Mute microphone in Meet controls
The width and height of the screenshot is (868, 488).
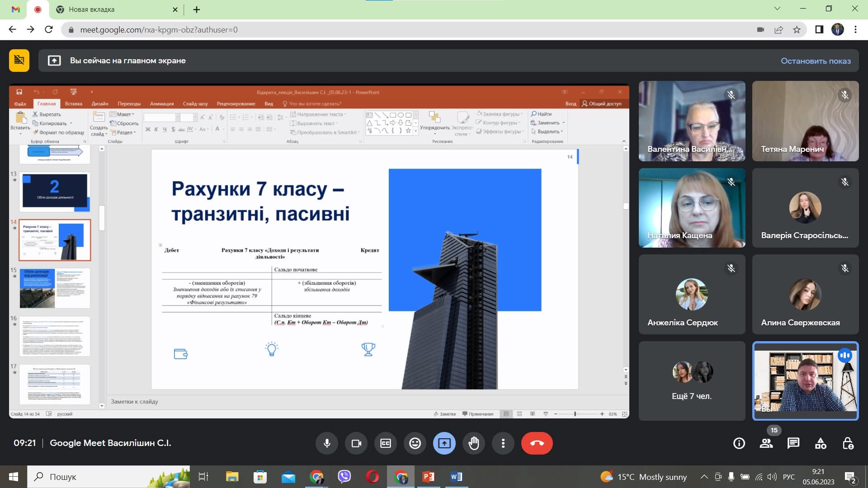pos(327,443)
